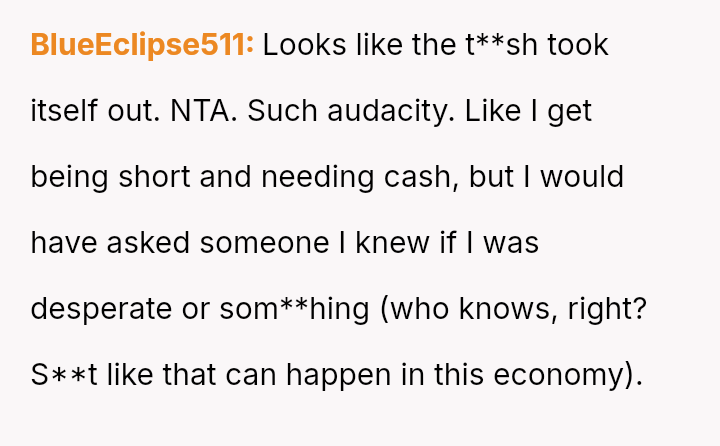720x446 pixels.
Task: Click the word "itself" on line two
Action: [65, 111]
